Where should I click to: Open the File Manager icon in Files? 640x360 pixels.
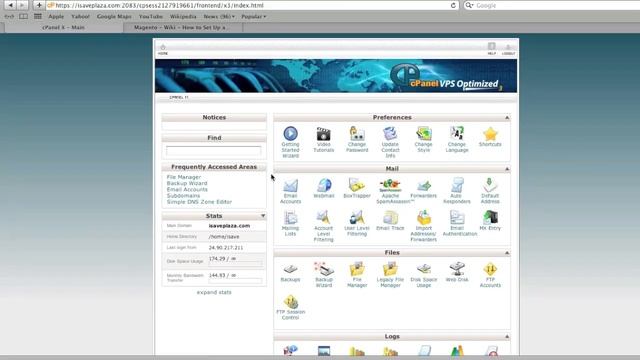click(357, 269)
